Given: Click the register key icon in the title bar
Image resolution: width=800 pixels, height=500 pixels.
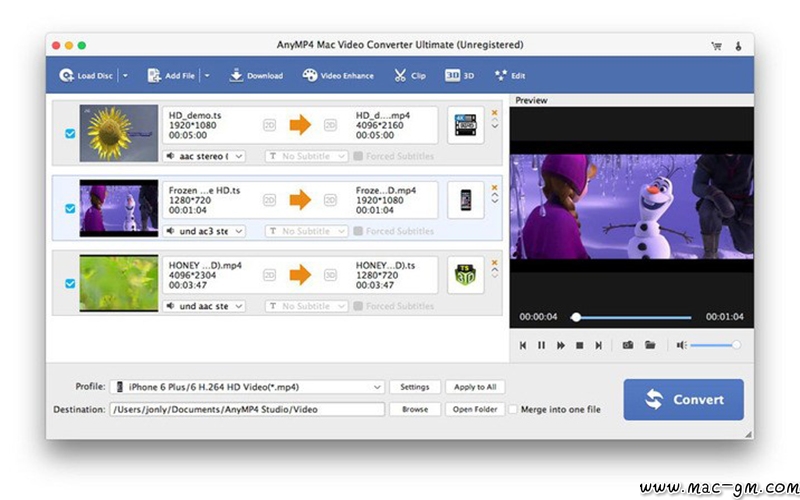Looking at the screenshot, I should pyautogui.click(x=738, y=46).
